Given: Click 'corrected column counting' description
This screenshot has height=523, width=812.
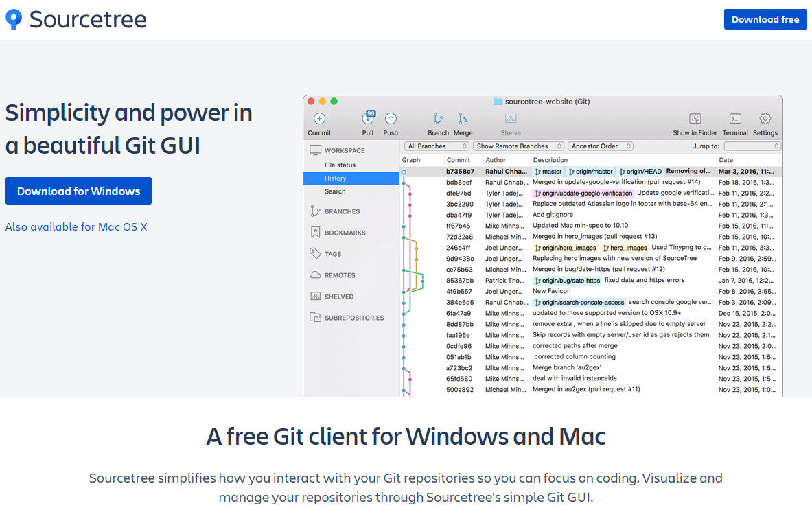Looking at the screenshot, I should [x=575, y=356].
